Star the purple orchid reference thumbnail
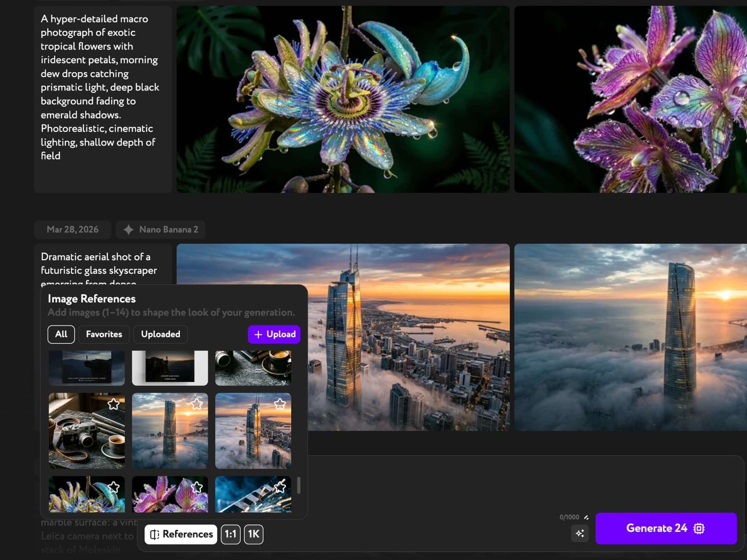747x560 pixels. (x=196, y=486)
